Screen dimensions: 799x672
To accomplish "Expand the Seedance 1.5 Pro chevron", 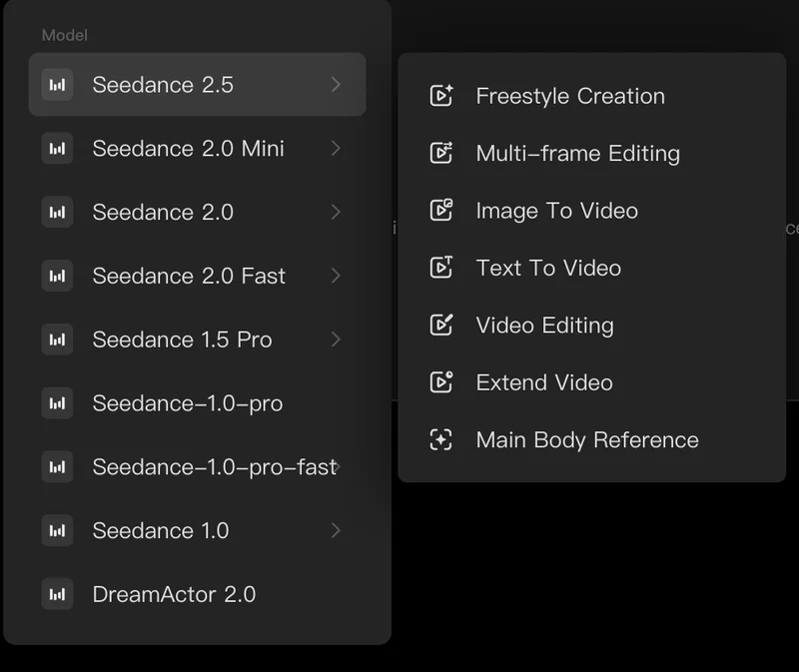I will coord(336,339).
